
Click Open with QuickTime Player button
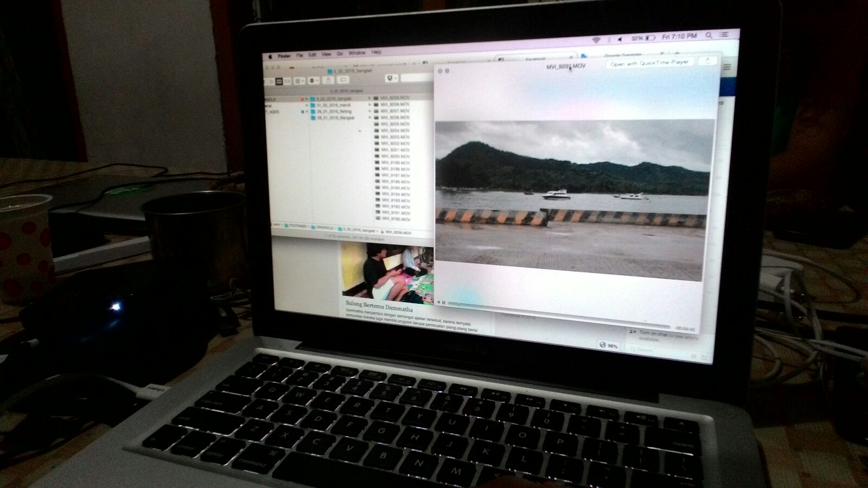649,63
